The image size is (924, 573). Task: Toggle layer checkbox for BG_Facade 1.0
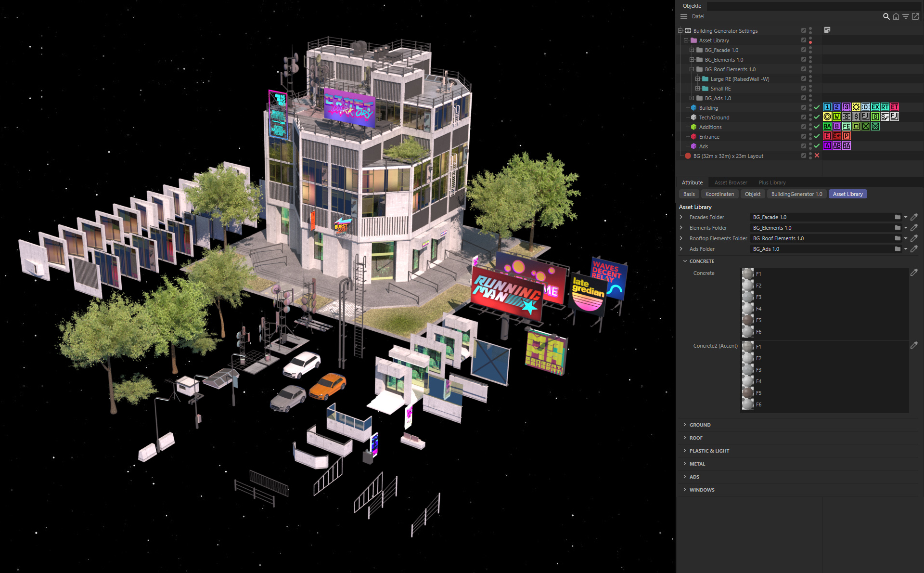803,50
